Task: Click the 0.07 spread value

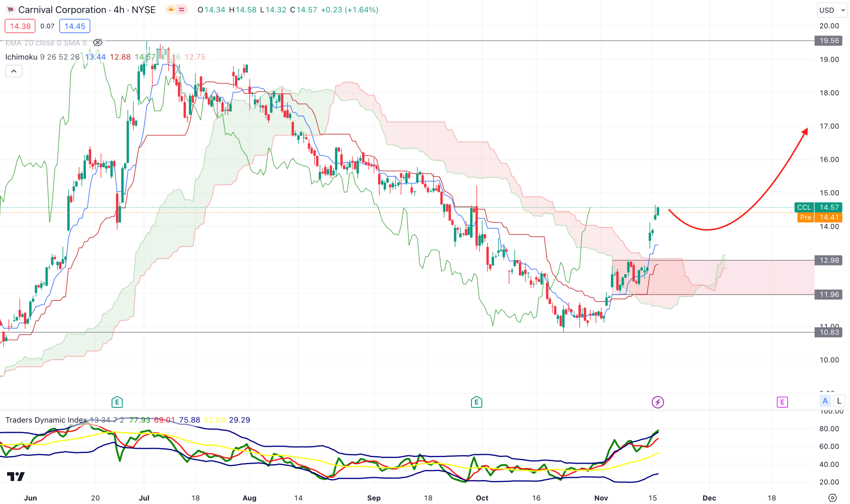Action: click(x=47, y=26)
